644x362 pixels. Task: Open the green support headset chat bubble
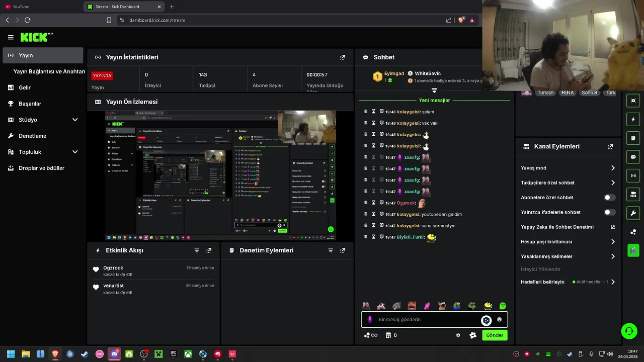click(629, 331)
